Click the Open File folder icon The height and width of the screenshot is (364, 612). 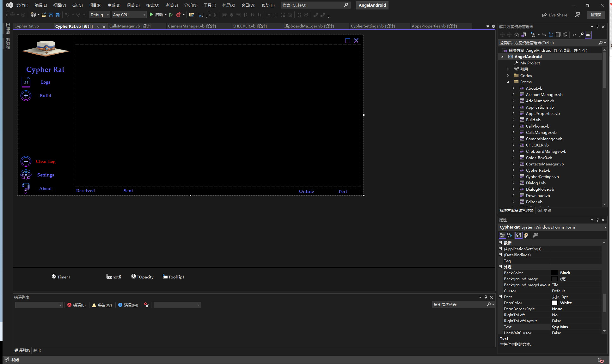(x=44, y=15)
